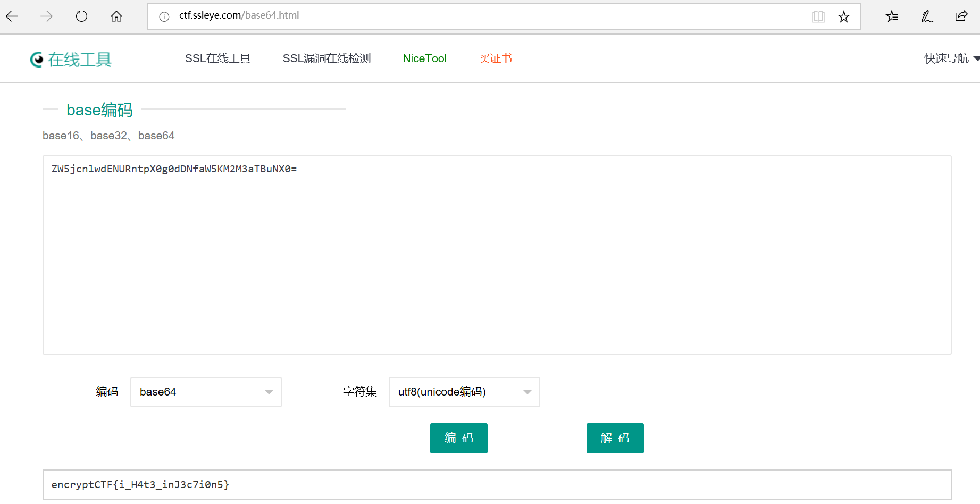Click the forward navigation arrow
Image resolution: width=980 pixels, height=504 pixels.
point(46,16)
